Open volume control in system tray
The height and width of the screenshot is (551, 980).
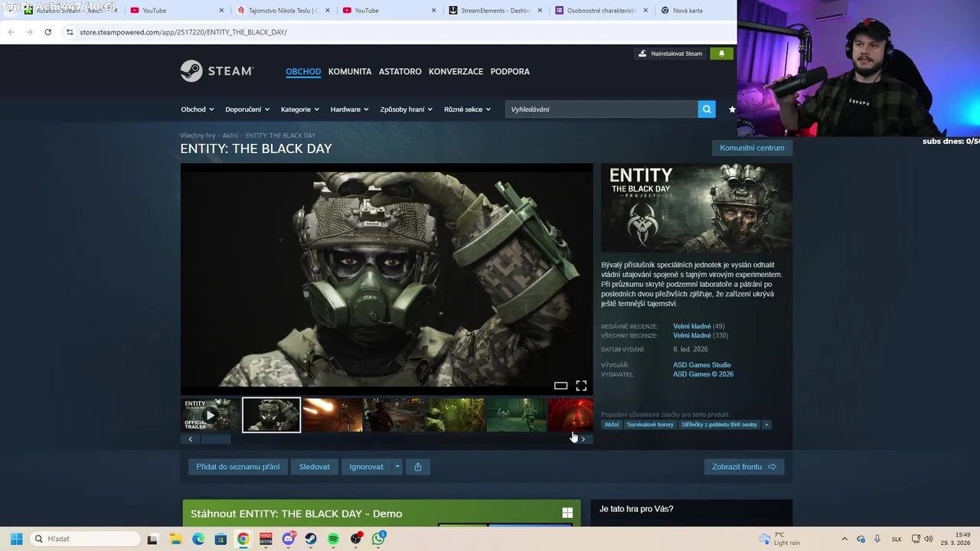[x=929, y=539]
